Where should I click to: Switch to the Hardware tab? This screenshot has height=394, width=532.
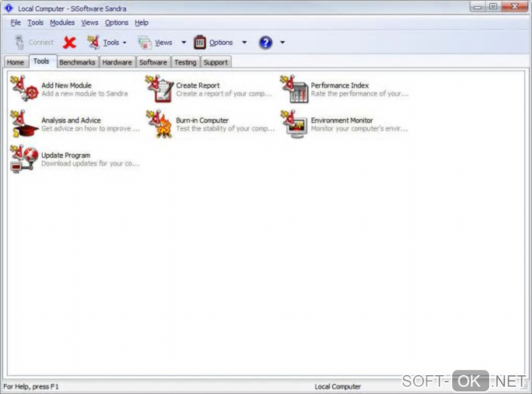[117, 63]
